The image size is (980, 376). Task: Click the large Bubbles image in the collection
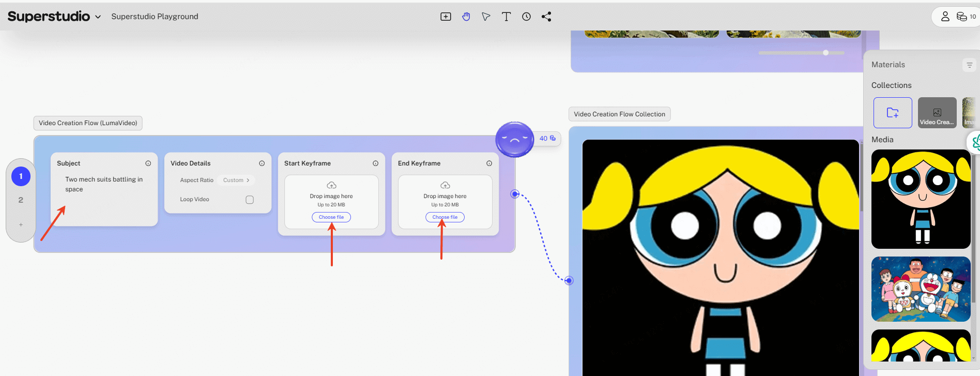pyautogui.click(x=721, y=258)
